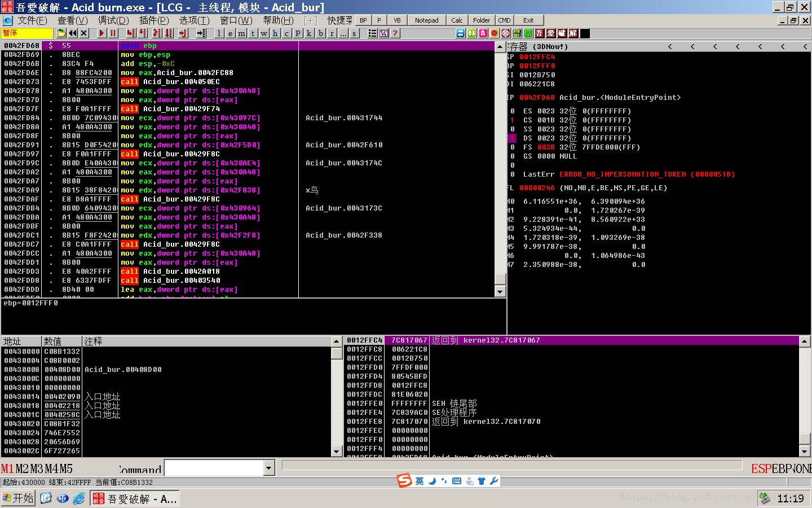Click the pink 'A' plugin icon
Image resolution: width=812 pixels, height=508 pixels.
(x=483, y=33)
